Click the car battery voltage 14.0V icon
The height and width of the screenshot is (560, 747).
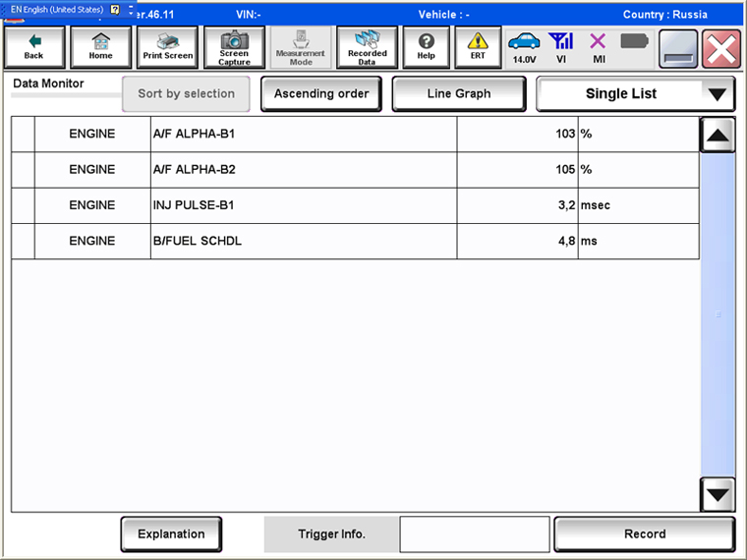pyautogui.click(x=524, y=48)
